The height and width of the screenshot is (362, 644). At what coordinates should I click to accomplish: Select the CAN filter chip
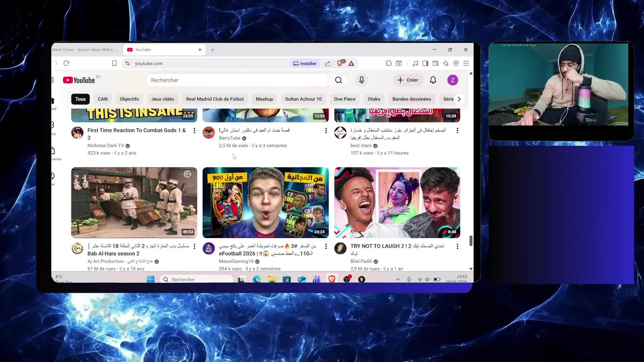point(103,99)
